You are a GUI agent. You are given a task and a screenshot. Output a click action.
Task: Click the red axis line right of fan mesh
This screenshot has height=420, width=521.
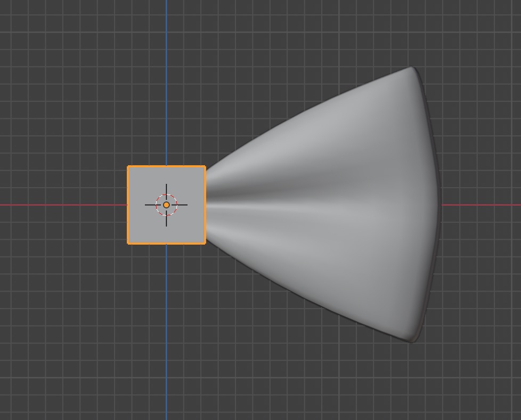point(479,205)
